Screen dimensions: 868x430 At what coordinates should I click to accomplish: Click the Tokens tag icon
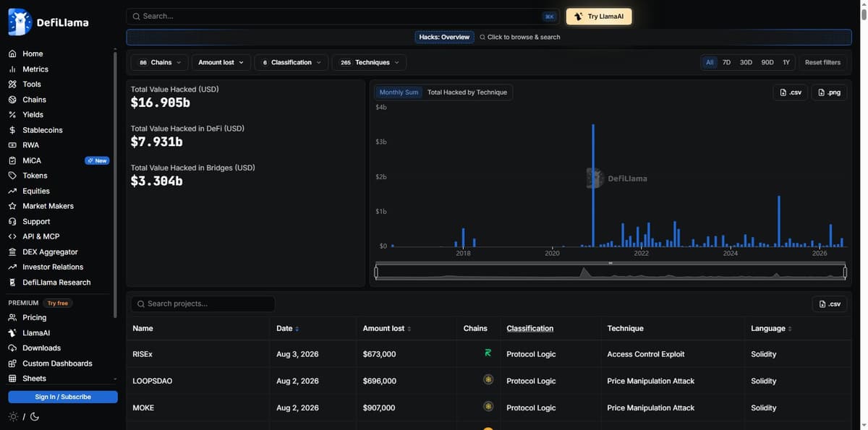point(12,176)
